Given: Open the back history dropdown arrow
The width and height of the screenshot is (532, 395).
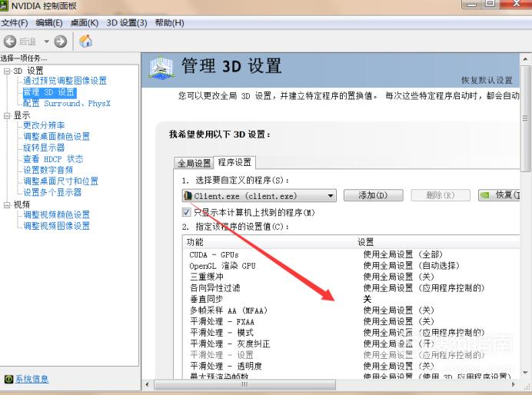Looking at the screenshot, I should pos(46,41).
